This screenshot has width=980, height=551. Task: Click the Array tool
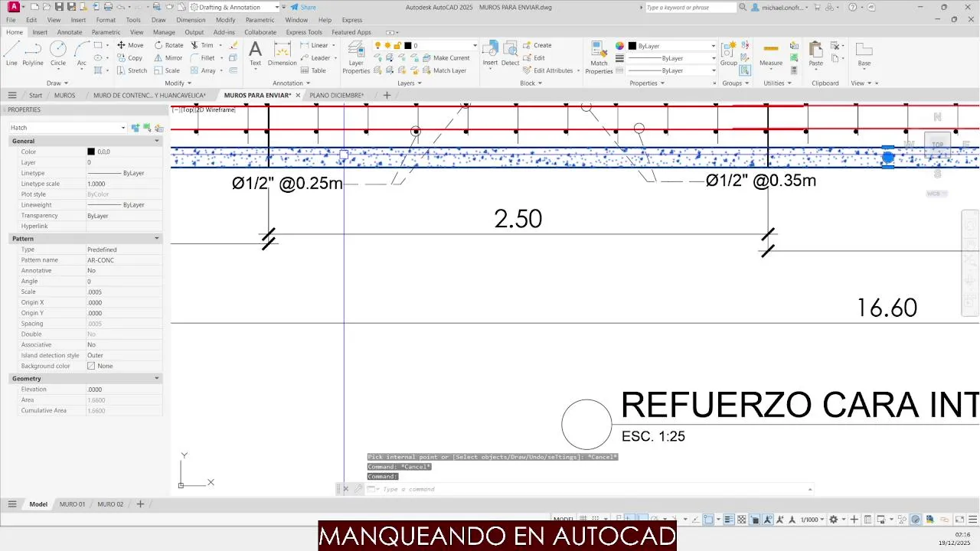coord(203,70)
